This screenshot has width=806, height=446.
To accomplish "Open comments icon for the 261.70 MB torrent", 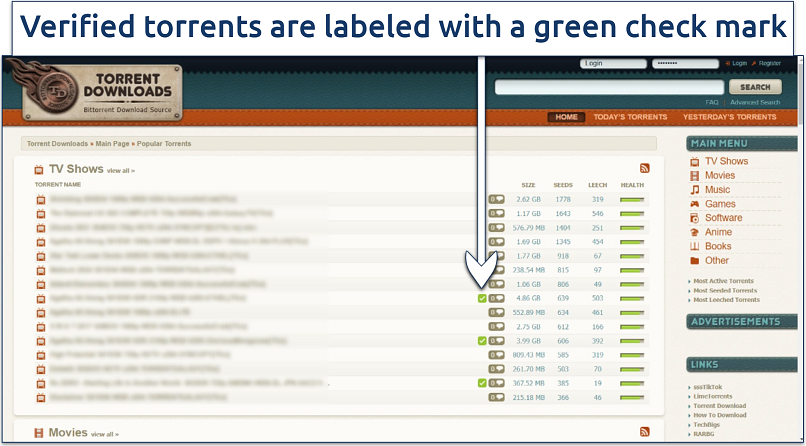I will coord(497,368).
